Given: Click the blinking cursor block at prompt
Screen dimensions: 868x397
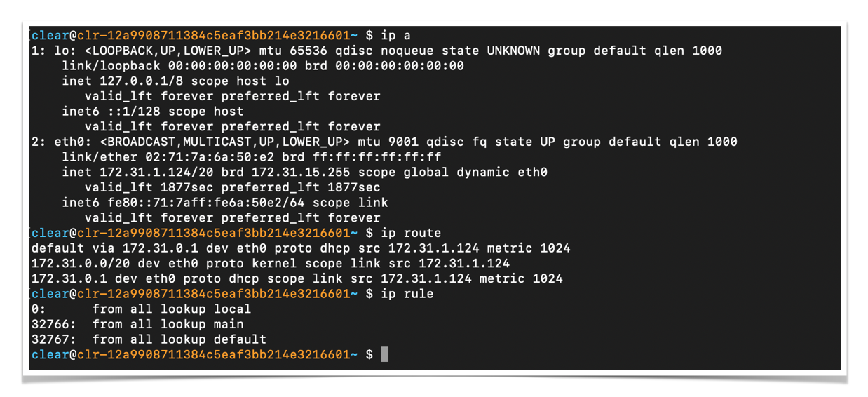Looking at the screenshot, I should (384, 354).
